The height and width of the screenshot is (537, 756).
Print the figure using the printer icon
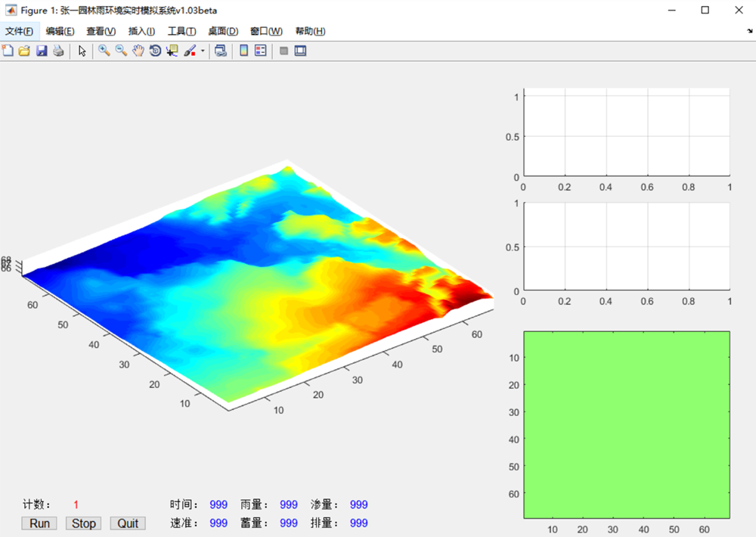(x=58, y=51)
